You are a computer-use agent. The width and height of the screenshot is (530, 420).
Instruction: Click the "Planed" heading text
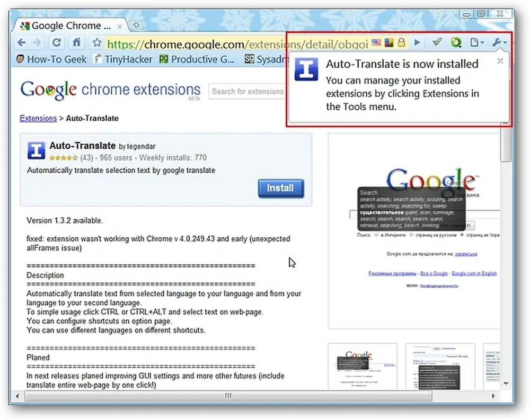click(x=38, y=358)
